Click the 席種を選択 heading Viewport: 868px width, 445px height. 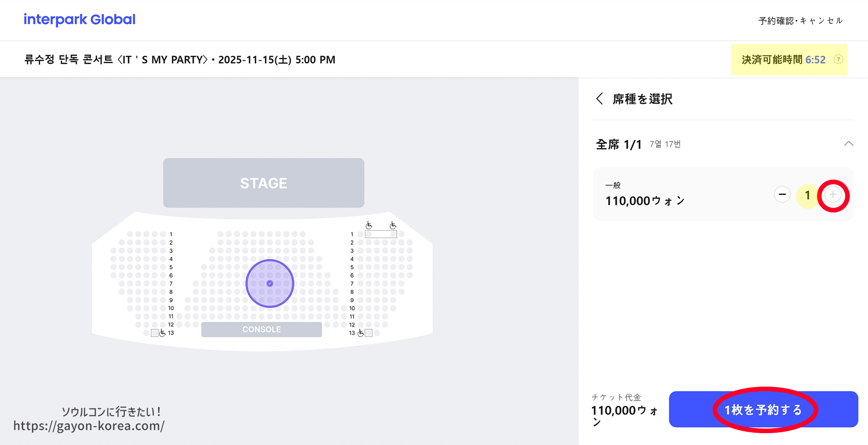point(642,99)
